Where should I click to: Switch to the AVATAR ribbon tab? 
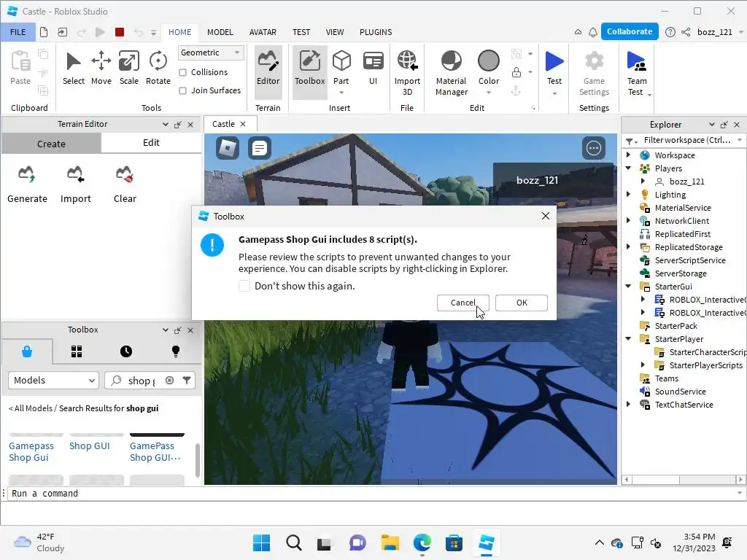pyautogui.click(x=263, y=32)
